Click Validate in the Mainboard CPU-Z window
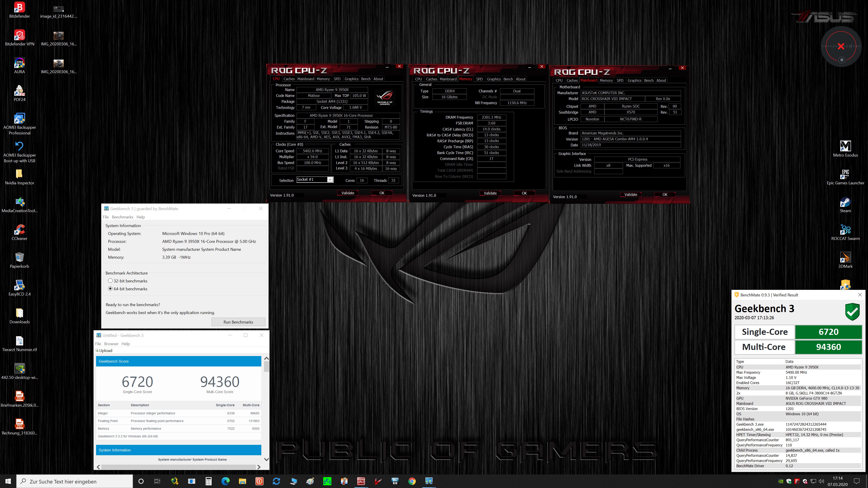 click(631, 195)
